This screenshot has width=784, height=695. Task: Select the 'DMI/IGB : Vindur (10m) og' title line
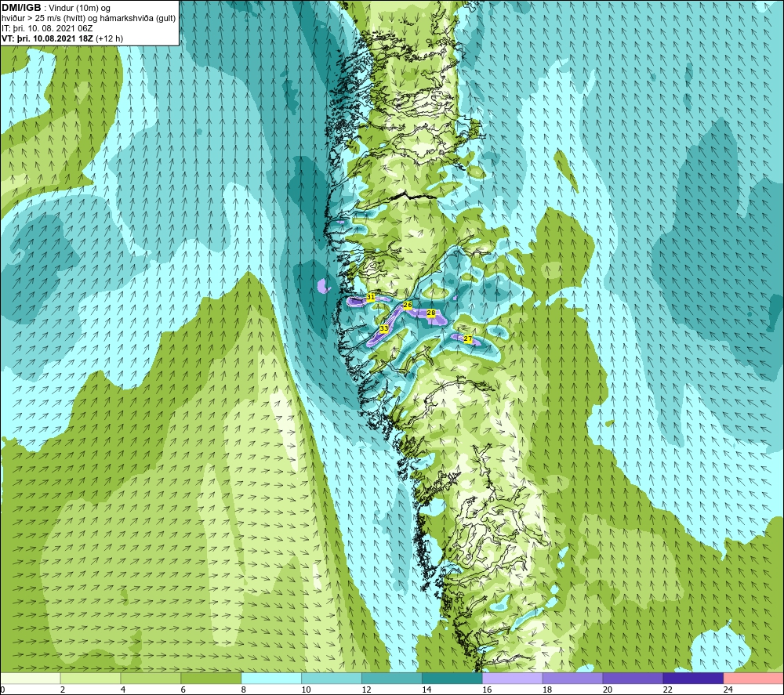tap(56, 8)
